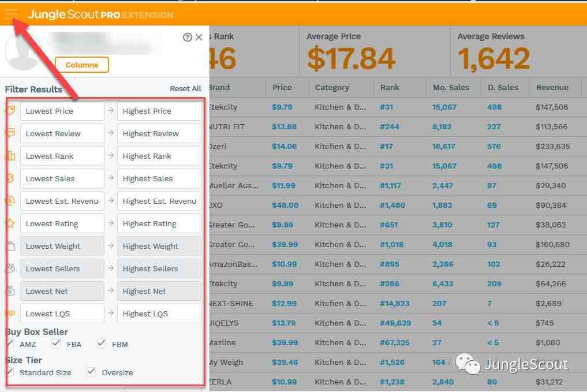Sort by the Price column header

tap(282, 87)
